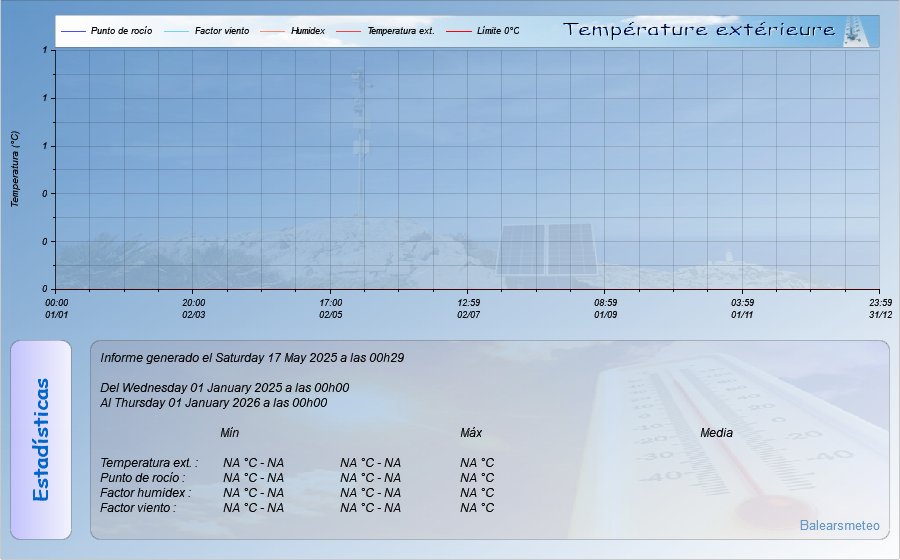Image resolution: width=900 pixels, height=560 pixels.
Task: Click the Al Thursday 01 January 2026 line
Action: click(x=214, y=403)
